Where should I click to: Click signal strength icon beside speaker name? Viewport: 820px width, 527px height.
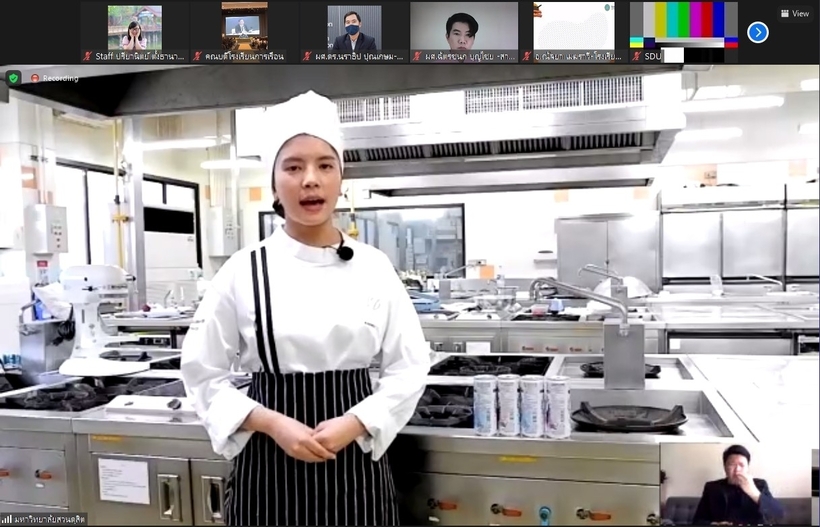point(5,519)
